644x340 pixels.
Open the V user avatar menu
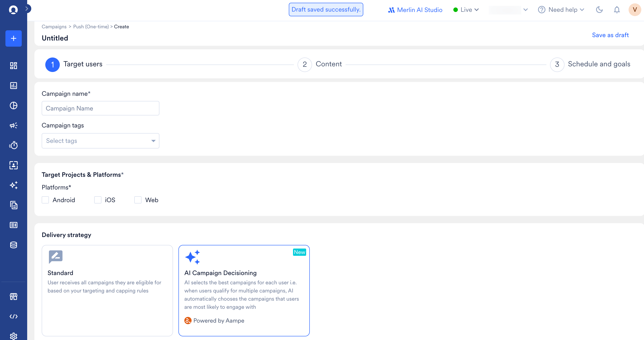tap(635, 10)
